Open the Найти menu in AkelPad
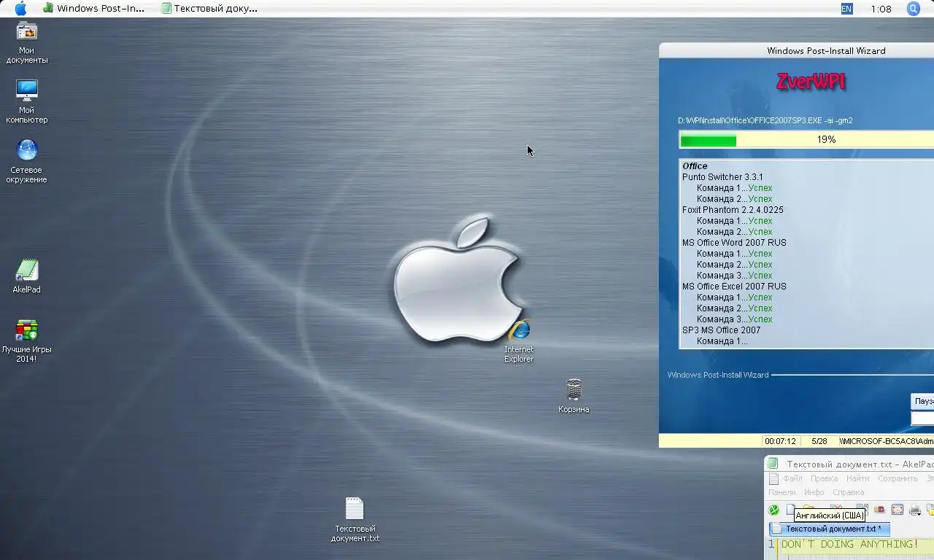The height and width of the screenshot is (560, 934). [x=858, y=478]
